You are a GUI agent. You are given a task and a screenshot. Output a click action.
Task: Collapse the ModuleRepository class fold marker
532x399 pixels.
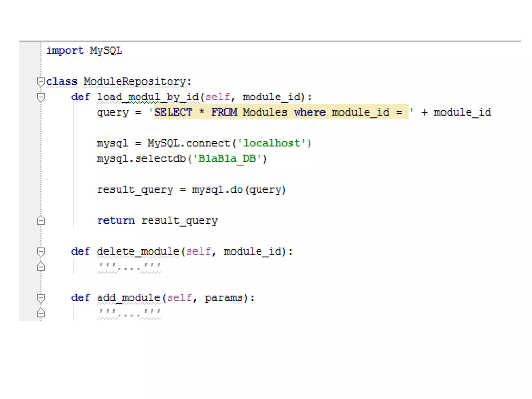pos(41,82)
